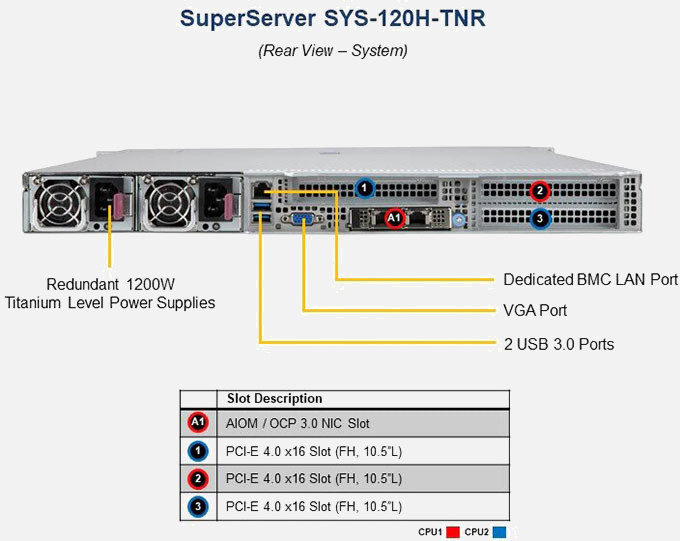680x541 pixels.
Task: Click the CPU2 legend label
Action: (477, 531)
